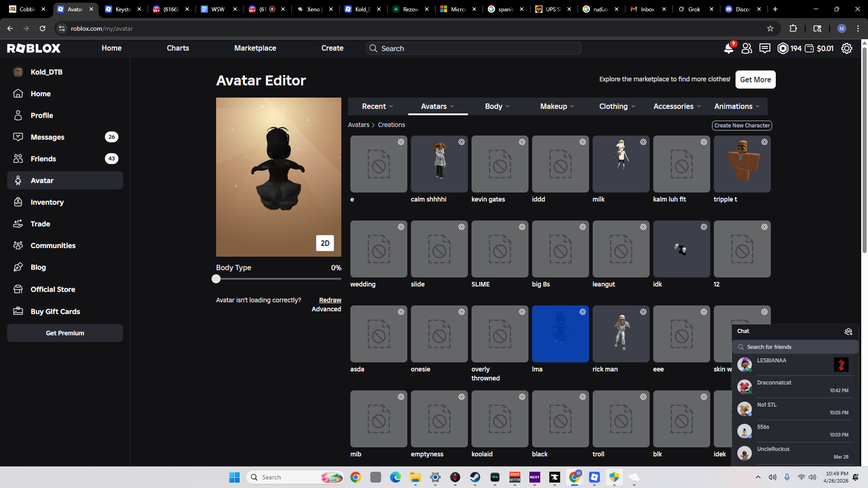This screenshot has height=488, width=868.
Task: Open settings gear on calm shhhhi avatar
Action: coord(462,142)
